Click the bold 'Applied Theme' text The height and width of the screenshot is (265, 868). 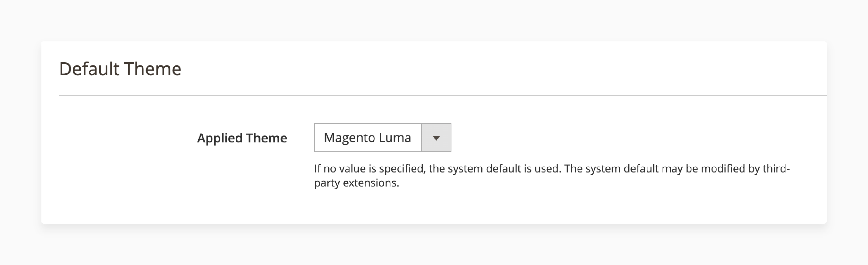click(x=242, y=138)
